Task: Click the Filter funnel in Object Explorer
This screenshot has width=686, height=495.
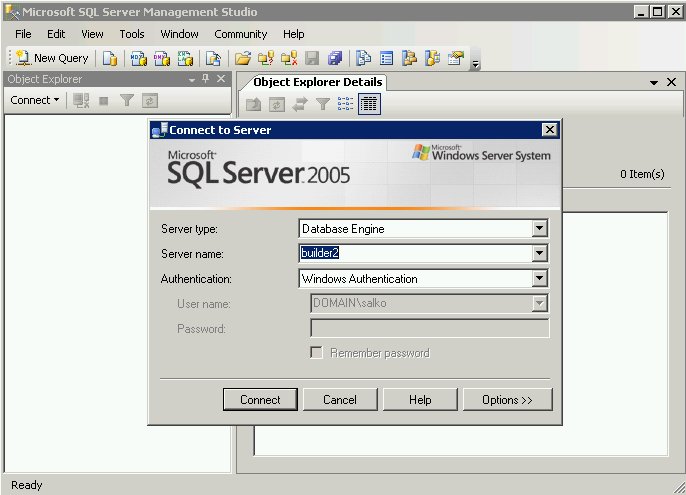Action: pyautogui.click(x=127, y=101)
